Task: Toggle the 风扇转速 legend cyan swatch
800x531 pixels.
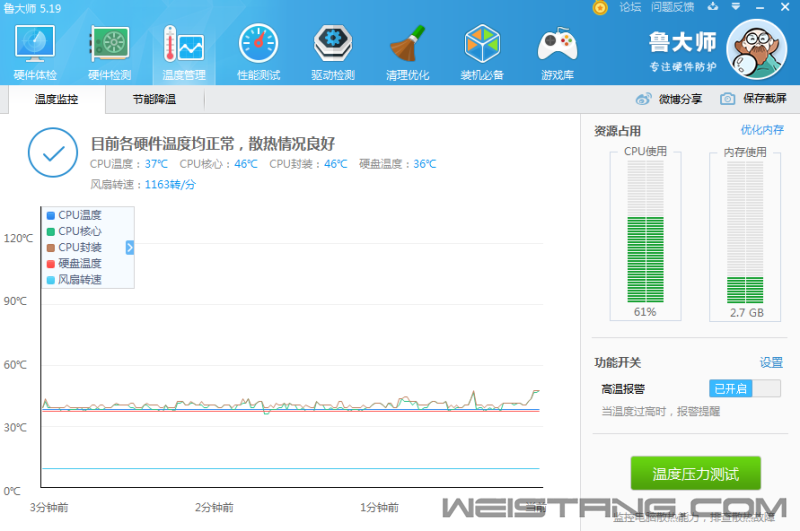Action: tap(51, 280)
